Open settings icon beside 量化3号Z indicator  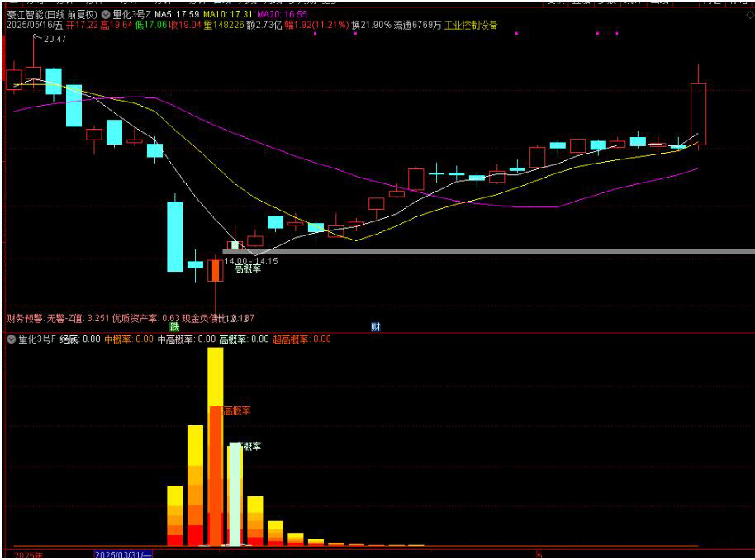click(106, 15)
